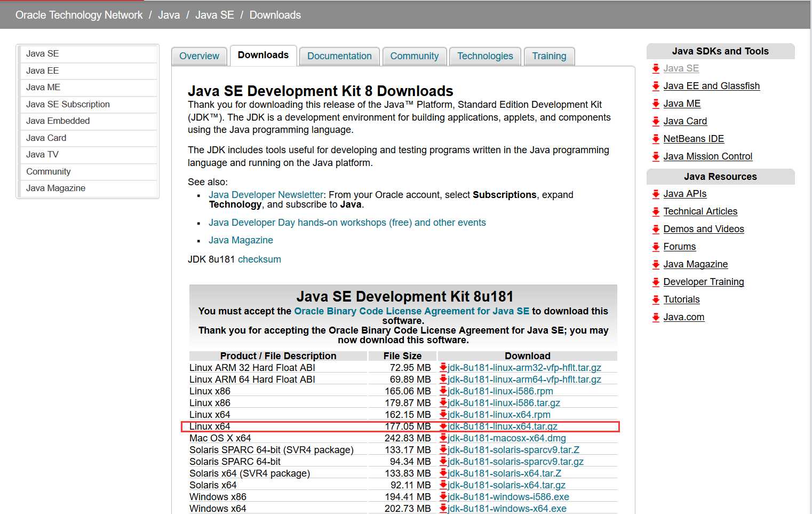The image size is (812, 514).
Task: Click download icon for jdk-8u181-windows-i586.exe
Action: click(x=443, y=496)
